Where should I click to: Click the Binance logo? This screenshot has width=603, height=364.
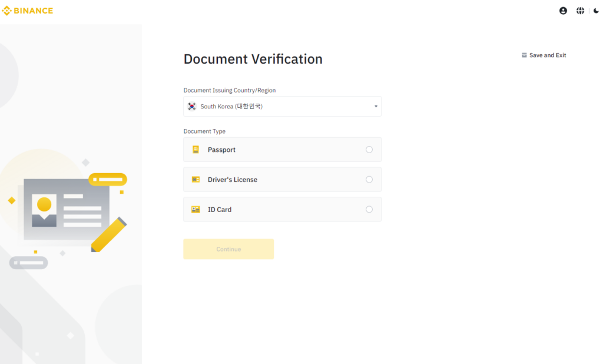point(27,11)
